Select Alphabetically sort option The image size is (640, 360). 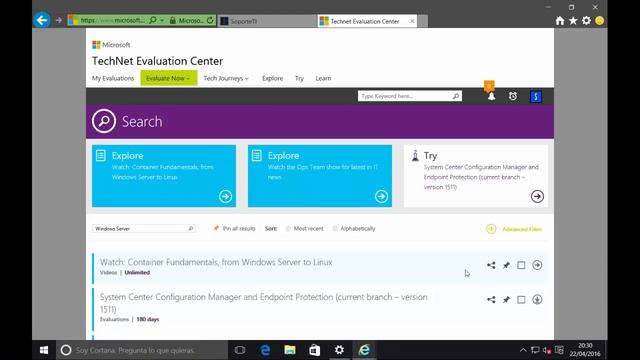335,229
